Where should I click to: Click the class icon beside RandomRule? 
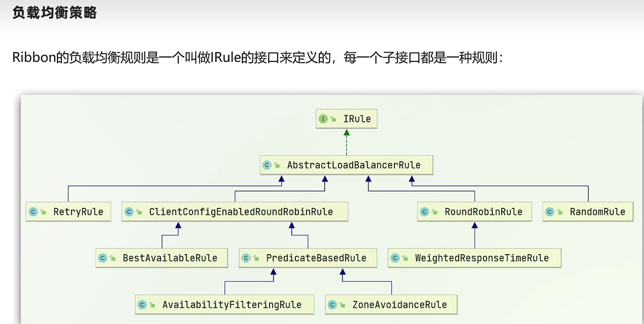[x=550, y=212]
